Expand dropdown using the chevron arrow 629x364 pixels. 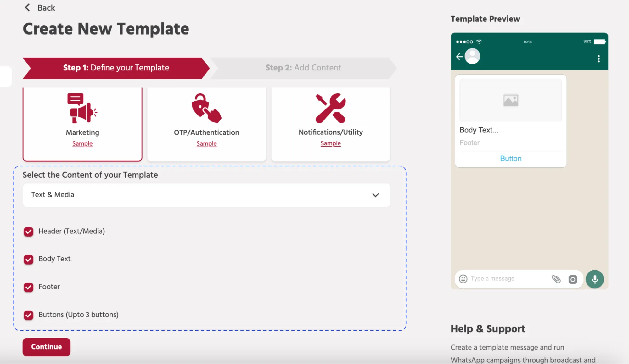(x=375, y=195)
